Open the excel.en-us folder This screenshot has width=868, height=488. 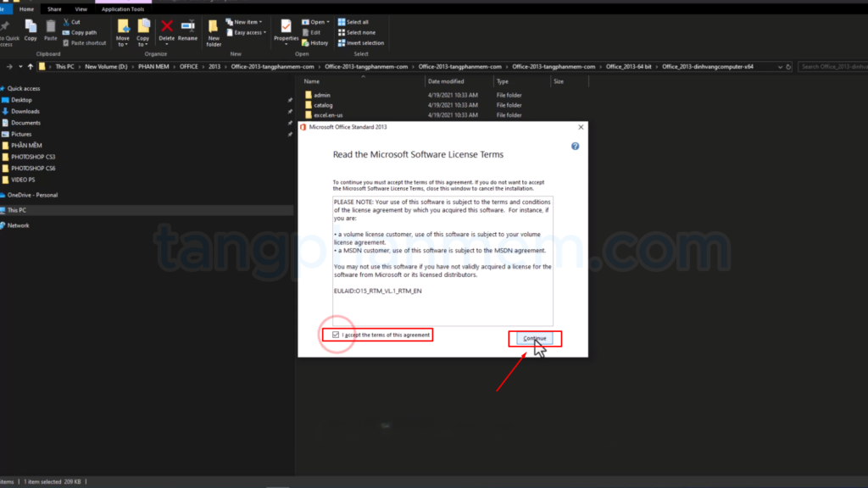pyautogui.click(x=328, y=115)
